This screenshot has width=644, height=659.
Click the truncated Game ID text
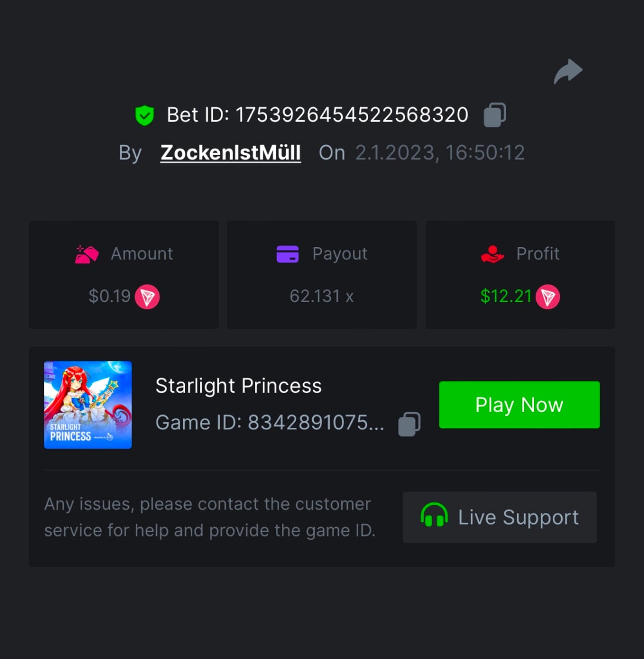click(270, 423)
